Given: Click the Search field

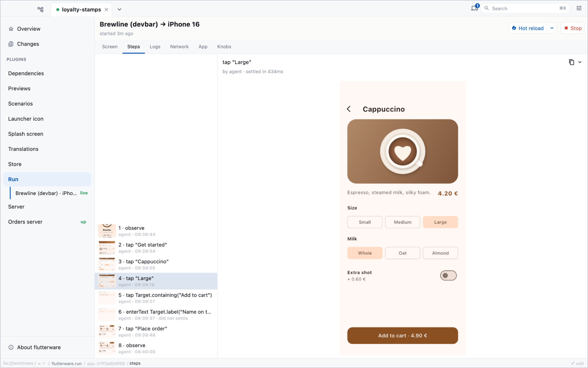Looking at the screenshot, I should click(525, 9).
